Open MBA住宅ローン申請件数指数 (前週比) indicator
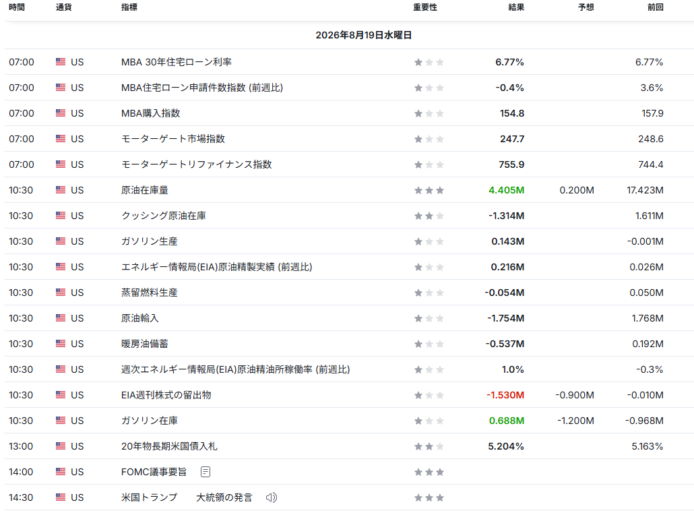Screen dimensions: 694x515 tap(202, 88)
